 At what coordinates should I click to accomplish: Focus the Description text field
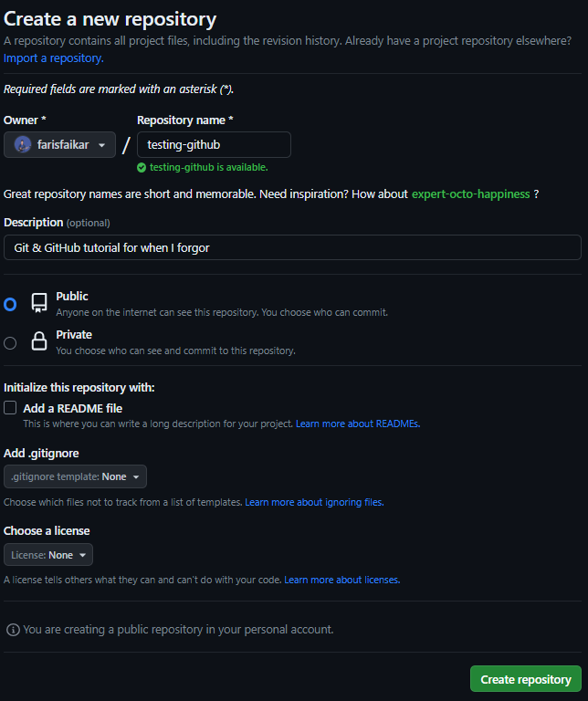pos(292,247)
